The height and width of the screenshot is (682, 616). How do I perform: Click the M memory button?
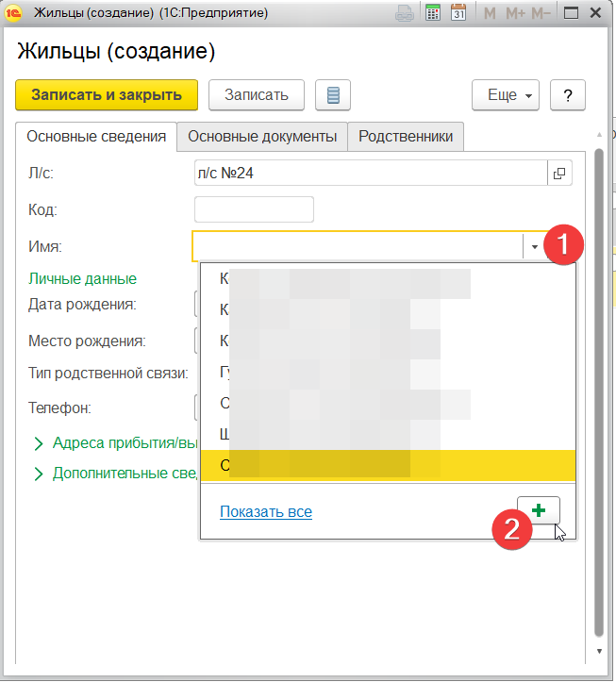coord(490,13)
